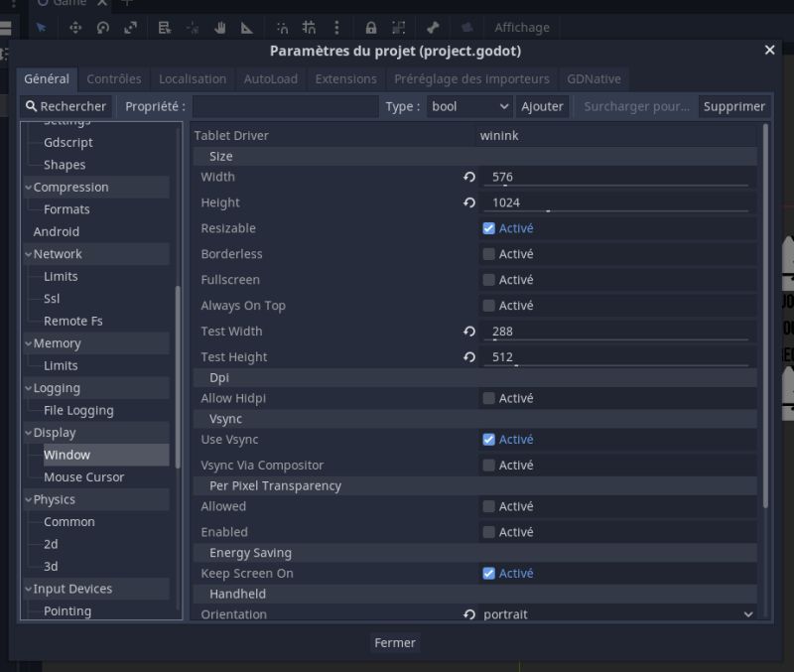
Task: Open the Affichage menu
Action: tap(522, 27)
